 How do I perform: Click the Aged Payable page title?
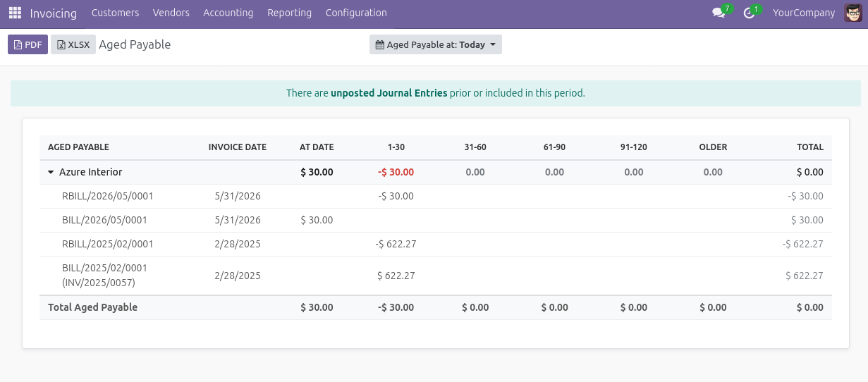click(x=135, y=44)
